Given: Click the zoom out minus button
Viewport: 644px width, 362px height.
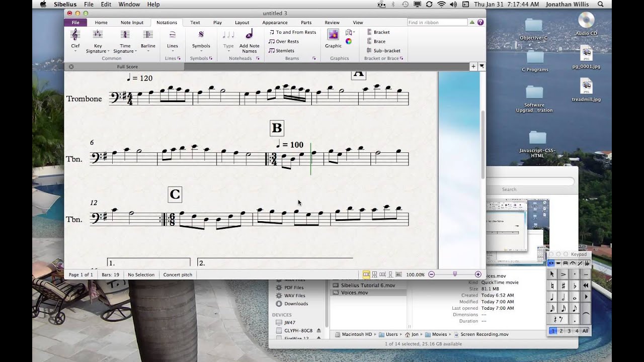Looking at the screenshot, I should (431, 275).
